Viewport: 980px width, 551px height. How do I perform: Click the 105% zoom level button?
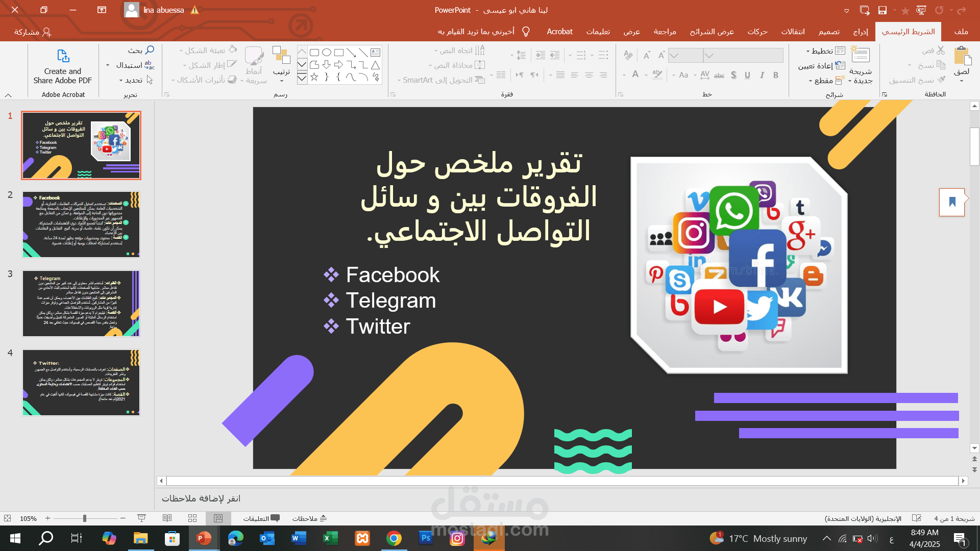pyautogui.click(x=28, y=518)
